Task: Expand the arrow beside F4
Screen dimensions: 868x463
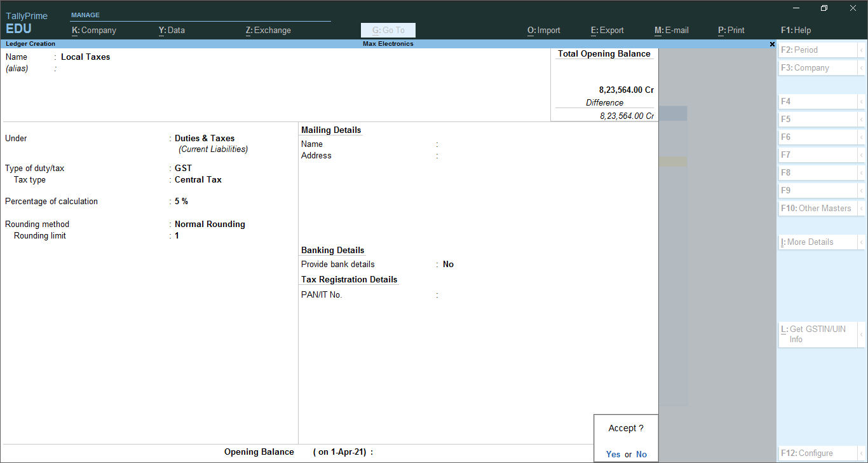Action: point(862,101)
